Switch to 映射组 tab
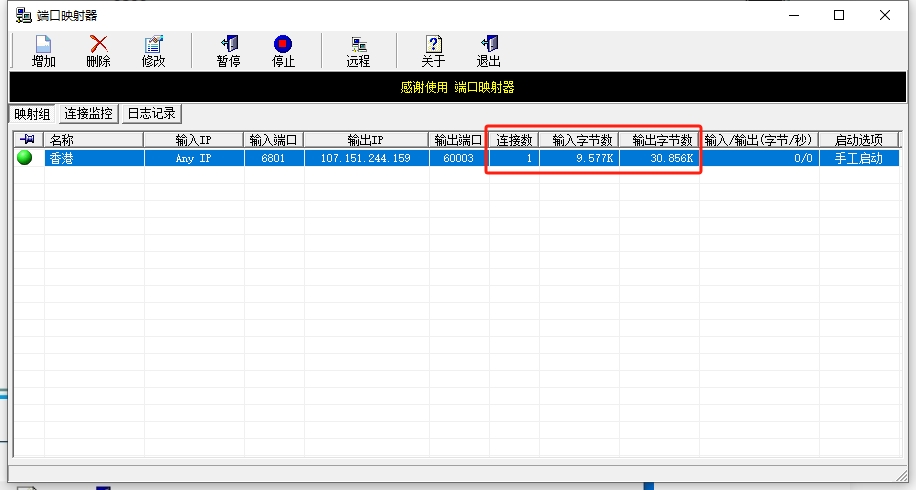Viewport: 916px width, 490px height. (32, 114)
